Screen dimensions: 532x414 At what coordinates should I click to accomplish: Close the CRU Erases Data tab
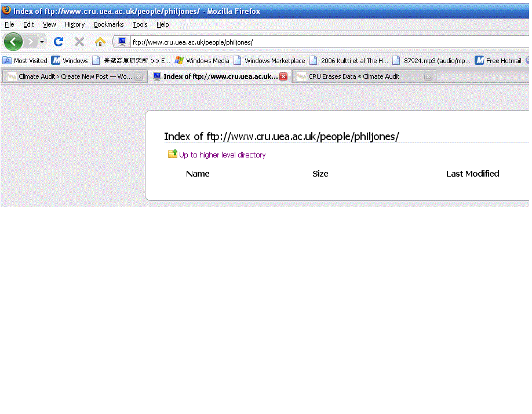pyautogui.click(x=428, y=77)
